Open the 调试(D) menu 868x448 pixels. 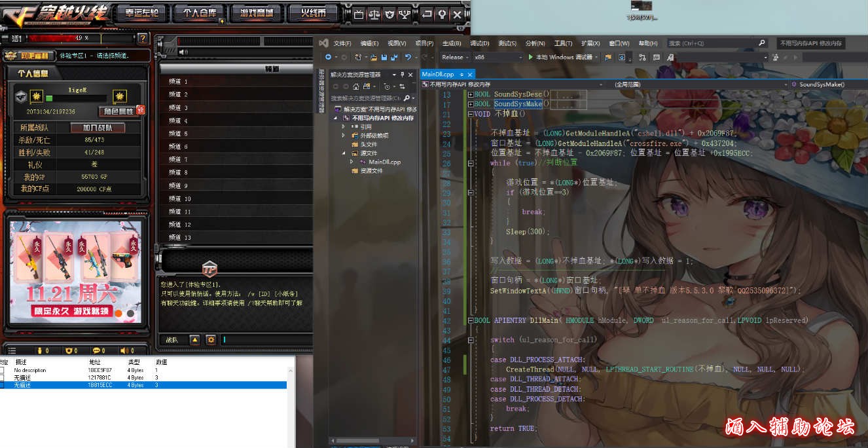(479, 43)
